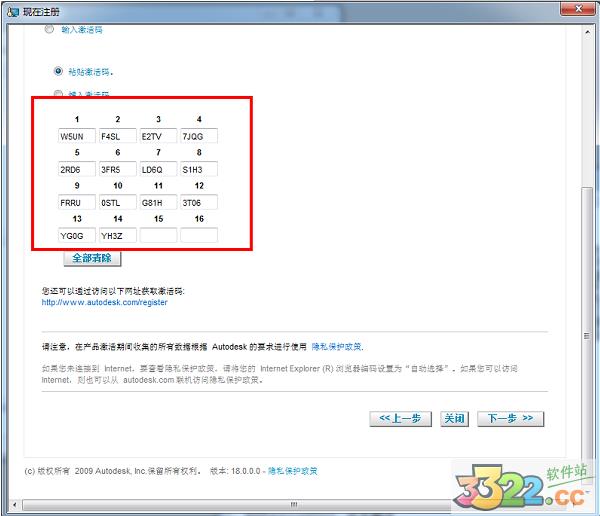
Task: Click activation code field 10 containing 0STL
Action: (x=117, y=202)
